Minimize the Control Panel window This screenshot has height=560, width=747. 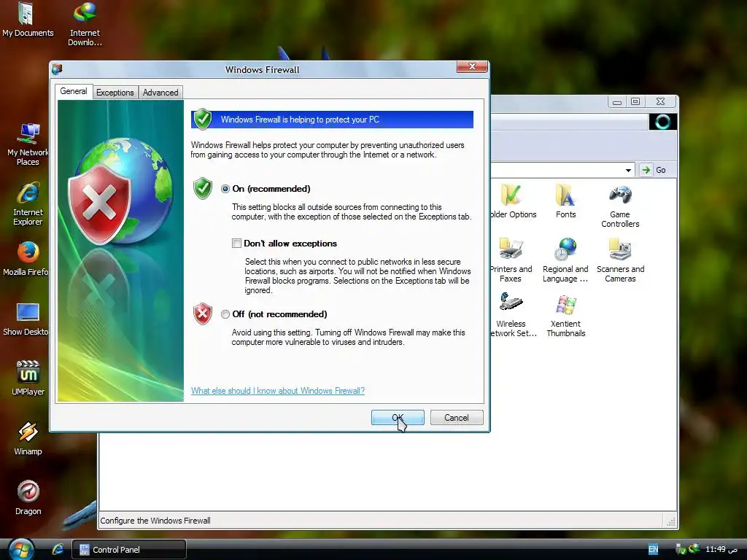click(617, 101)
